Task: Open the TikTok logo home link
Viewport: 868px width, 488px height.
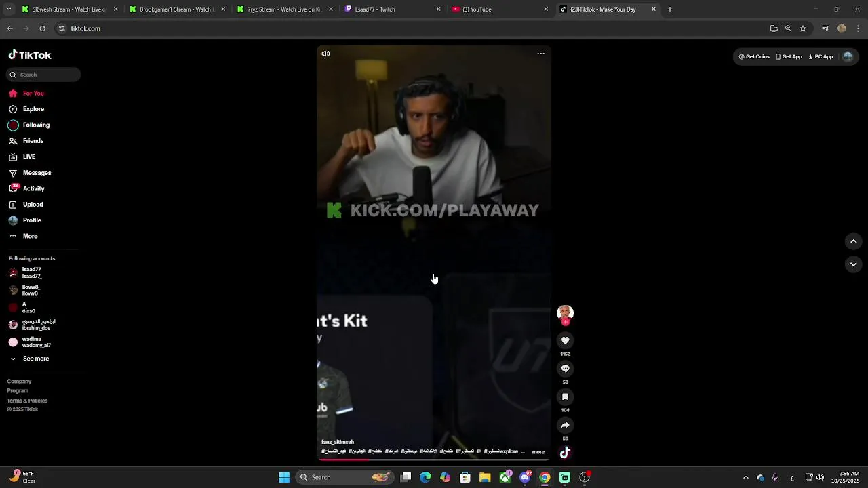Action: (x=30, y=55)
